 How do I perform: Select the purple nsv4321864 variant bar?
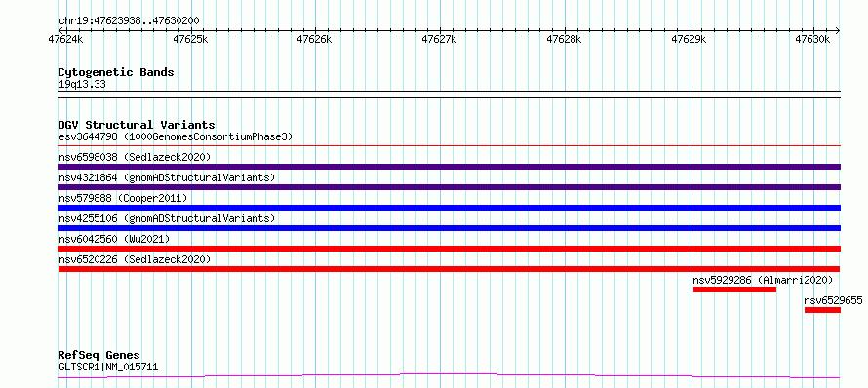point(449,187)
